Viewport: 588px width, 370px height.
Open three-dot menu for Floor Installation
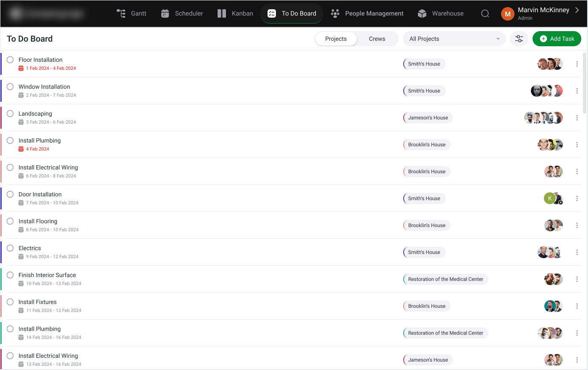pos(577,64)
